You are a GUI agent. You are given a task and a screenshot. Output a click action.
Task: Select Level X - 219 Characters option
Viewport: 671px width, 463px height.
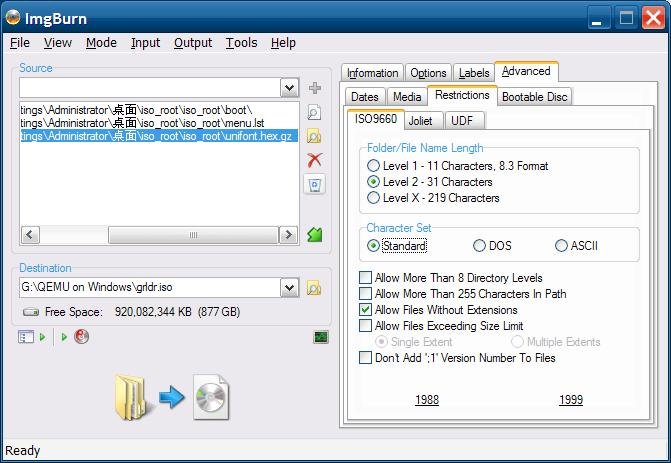[433, 198]
